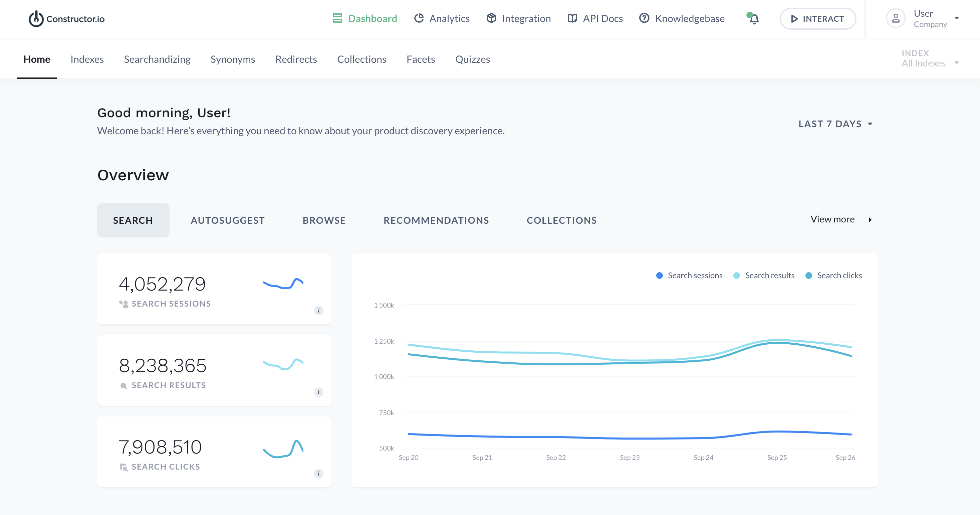Click the 7,908,510 search clicks value
This screenshot has width=980, height=515.
pyautogui.click(x=160, y=447)
